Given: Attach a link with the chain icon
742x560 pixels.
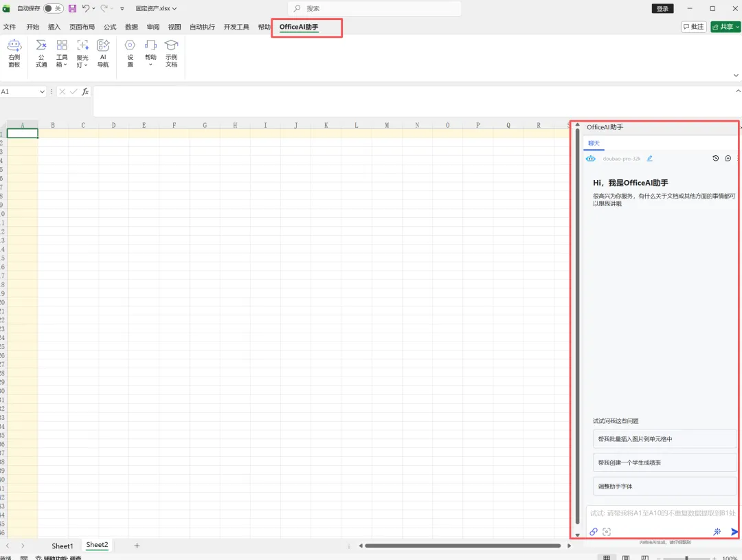Looking at the screenshot, I should (x=594, y=532).
